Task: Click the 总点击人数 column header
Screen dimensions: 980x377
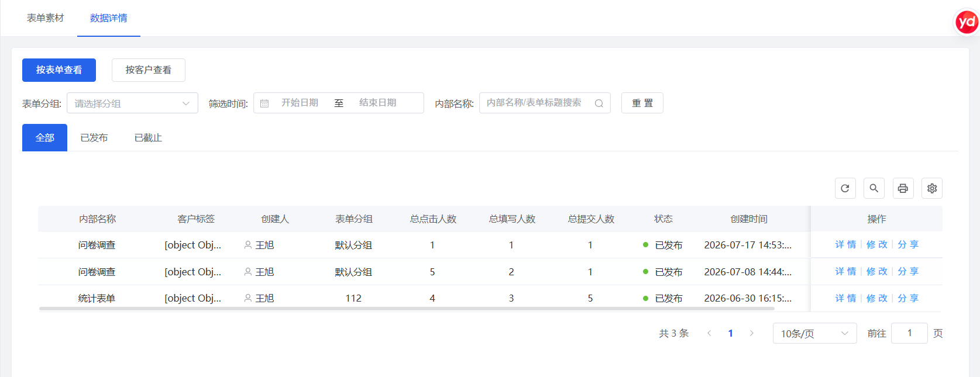Action: [x=433, y=219]
